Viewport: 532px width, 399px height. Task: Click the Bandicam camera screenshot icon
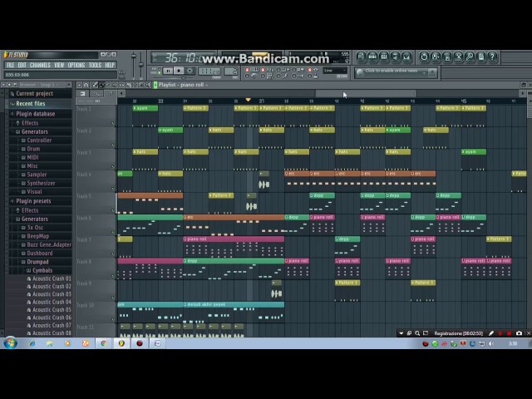coord(519,333)
